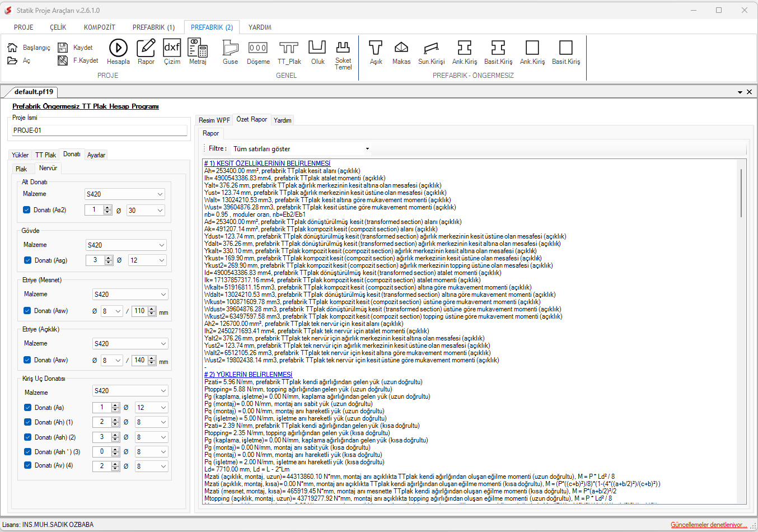Viewport: 758px width, 532px height.
Task: Open the As2 diameter 30 dropdown
Action: [146, 211]
